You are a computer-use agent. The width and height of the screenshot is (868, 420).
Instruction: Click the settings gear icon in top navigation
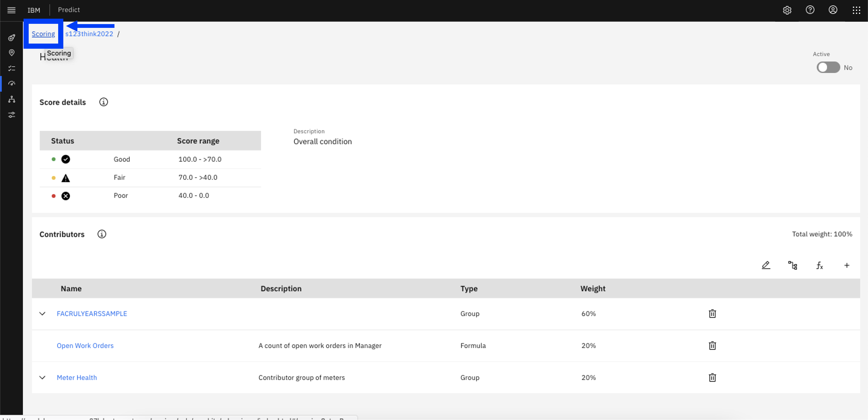787,10
